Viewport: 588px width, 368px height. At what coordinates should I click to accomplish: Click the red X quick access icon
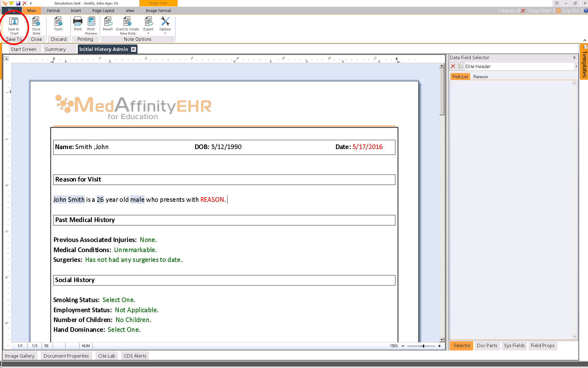[x=25, y=3]
